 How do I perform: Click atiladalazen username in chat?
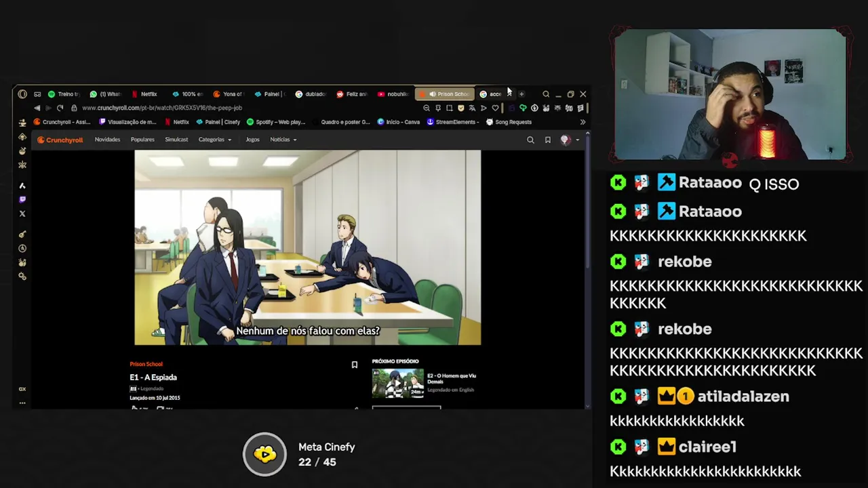click(x=743, y=396)
